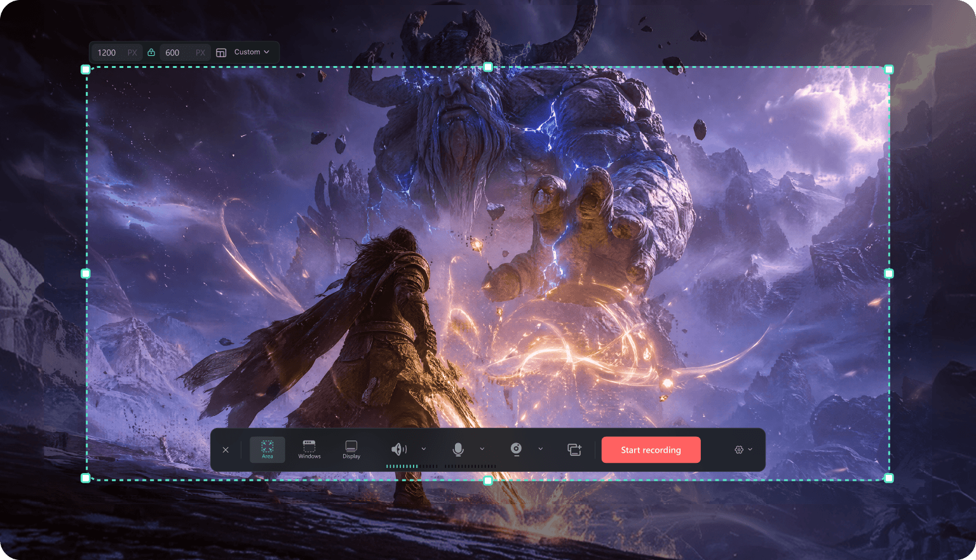Toggle the webcam icon
976x560 pixels.
pyautogui.click(x=516, y=450)
